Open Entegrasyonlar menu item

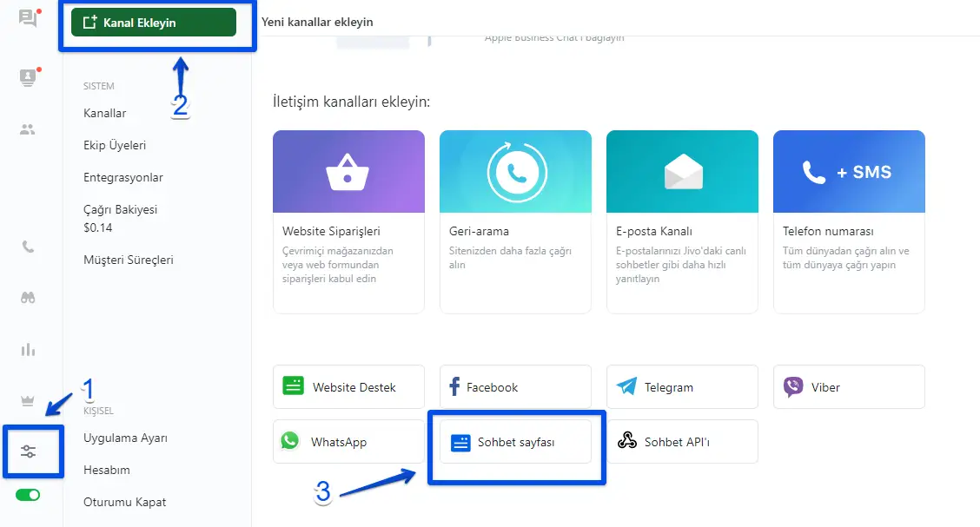[x=122, y=178]
